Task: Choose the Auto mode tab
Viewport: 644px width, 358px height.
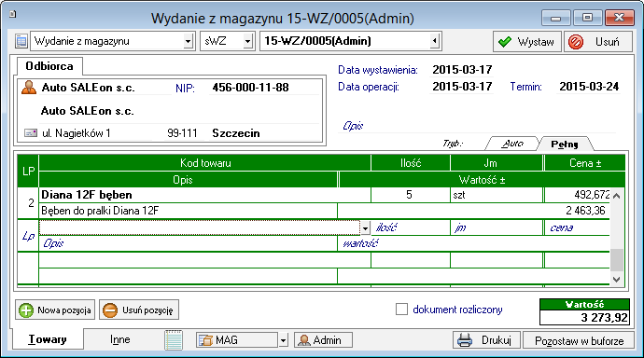Action: (511, 144)
